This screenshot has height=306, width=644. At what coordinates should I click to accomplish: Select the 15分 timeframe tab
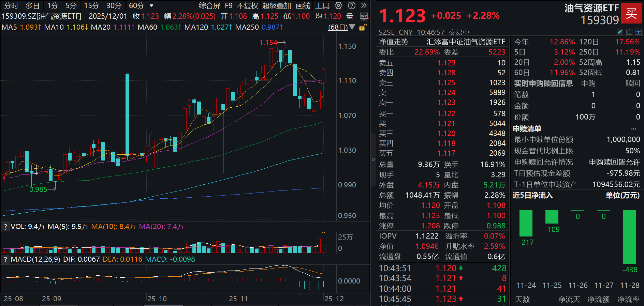point(92,5)
